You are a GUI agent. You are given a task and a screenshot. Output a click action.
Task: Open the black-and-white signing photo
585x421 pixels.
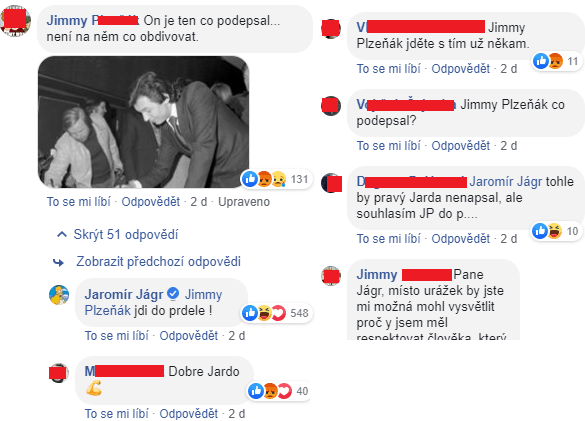144,122
